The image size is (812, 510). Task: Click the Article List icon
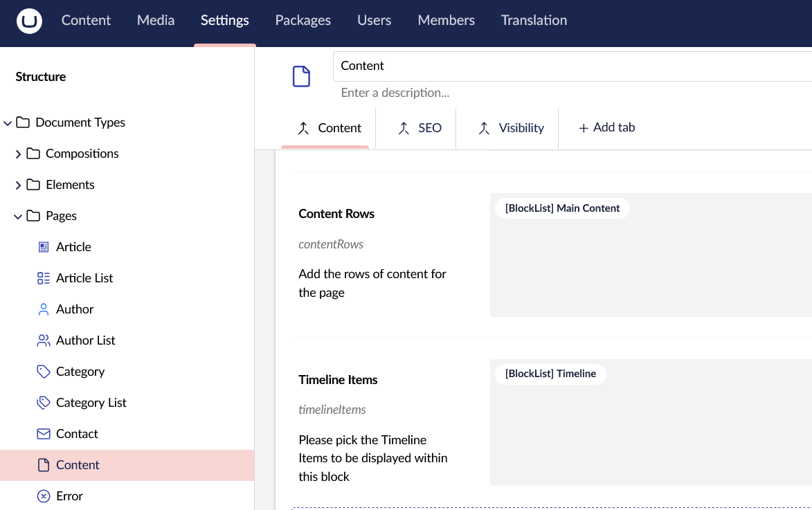(43, 277)
